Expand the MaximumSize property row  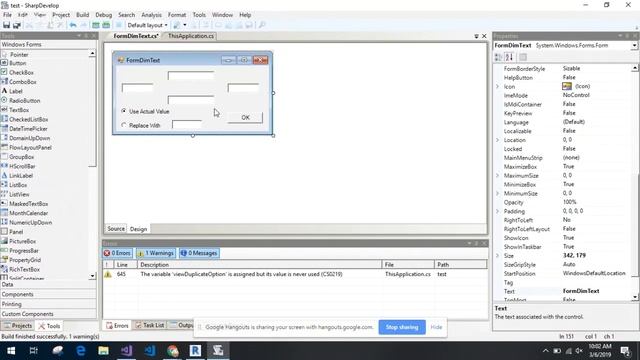(x=498, y=176)
